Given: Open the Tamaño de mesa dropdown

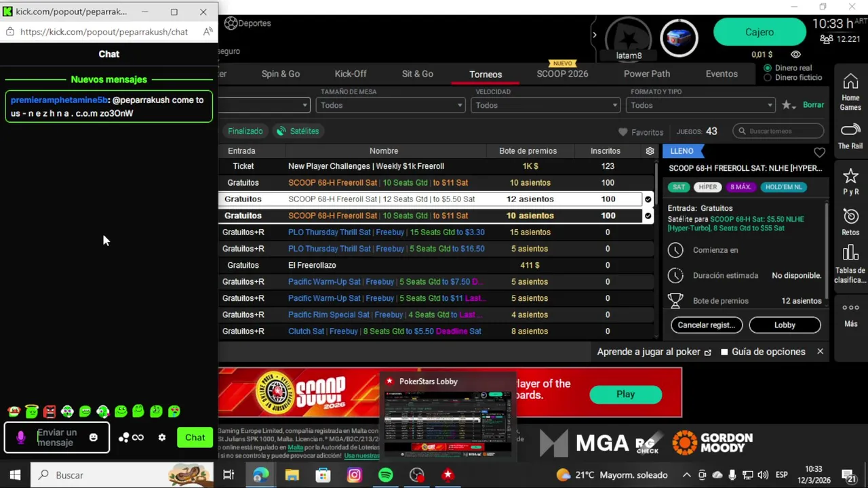Looking at the screenshot, I should click(392, 105).
